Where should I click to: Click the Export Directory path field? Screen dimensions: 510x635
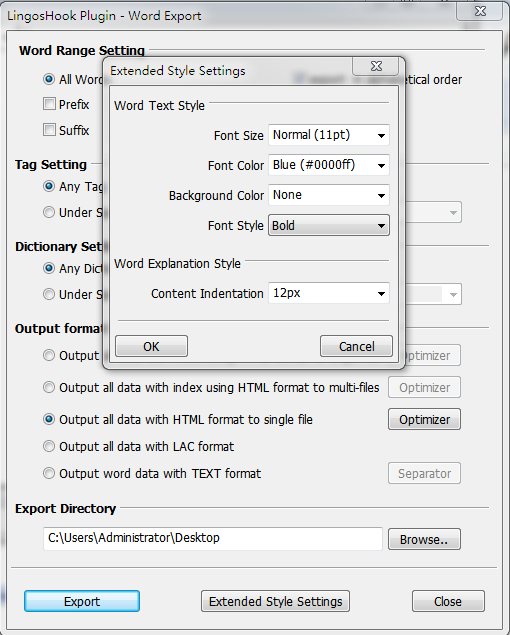tap(213, 538)
